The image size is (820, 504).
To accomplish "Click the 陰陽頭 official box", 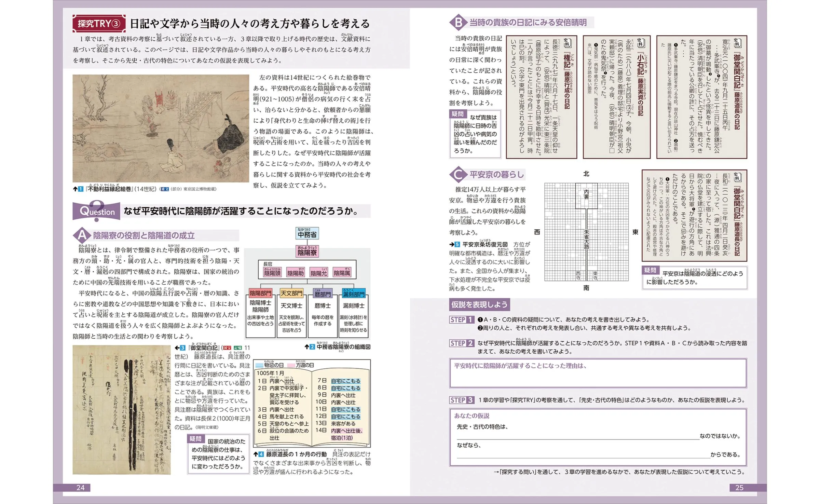I will (272, 273).
